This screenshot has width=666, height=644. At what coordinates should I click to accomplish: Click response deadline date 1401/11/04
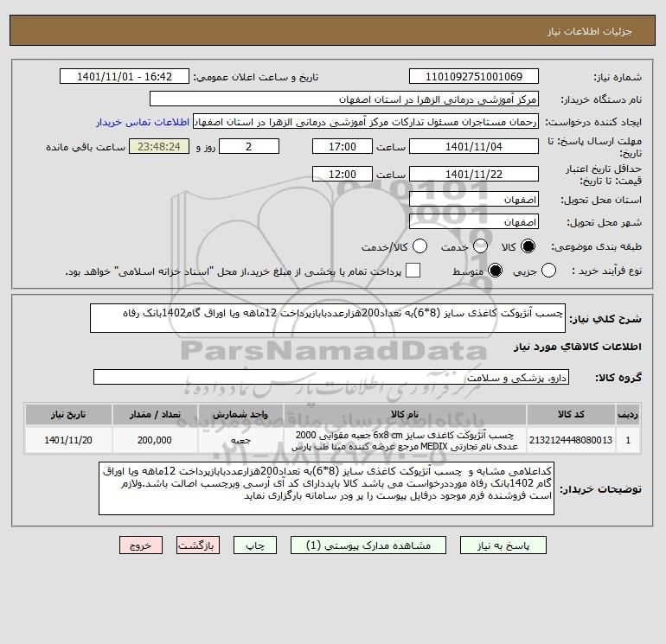tap(474, 146)
